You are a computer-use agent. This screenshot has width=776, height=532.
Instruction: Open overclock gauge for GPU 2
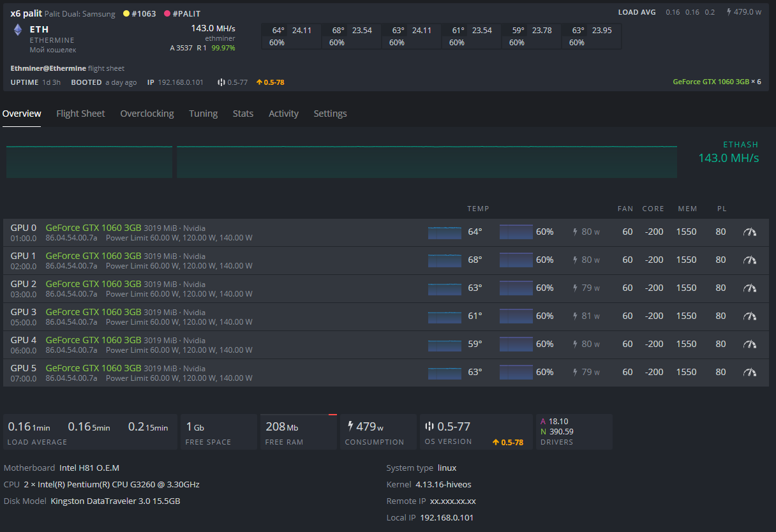pyautogui.click(x=750, y=288)
